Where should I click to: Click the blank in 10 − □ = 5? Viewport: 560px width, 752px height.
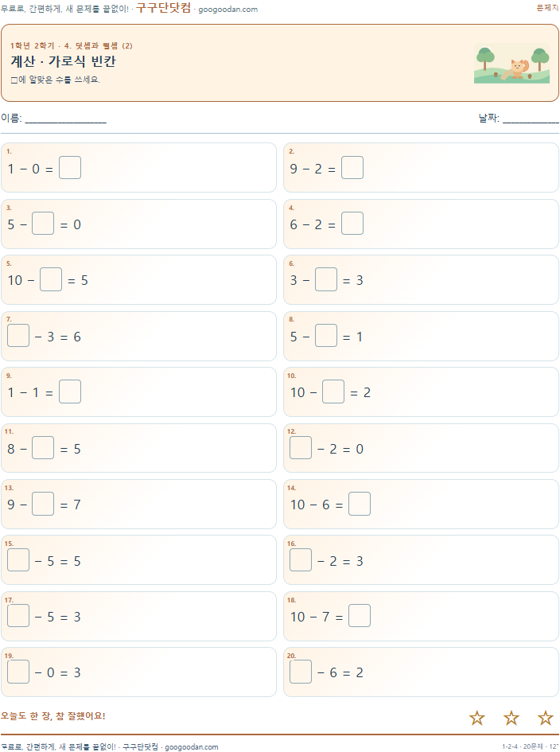point(51,279)
